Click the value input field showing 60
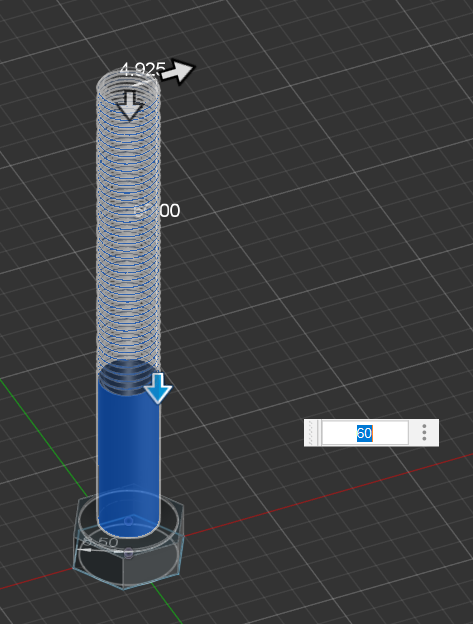The image size is (473, 624). click(x=365, y=433)
